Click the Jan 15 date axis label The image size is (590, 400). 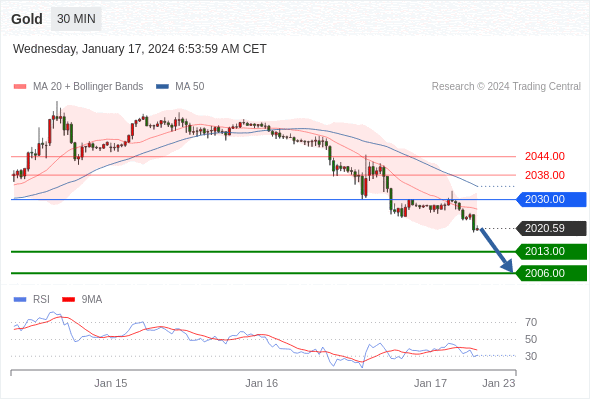point(111,383)
